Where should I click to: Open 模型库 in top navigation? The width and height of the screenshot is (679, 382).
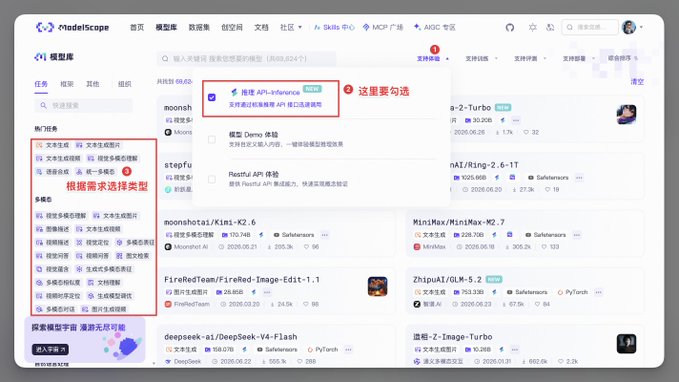click(166, 27)
